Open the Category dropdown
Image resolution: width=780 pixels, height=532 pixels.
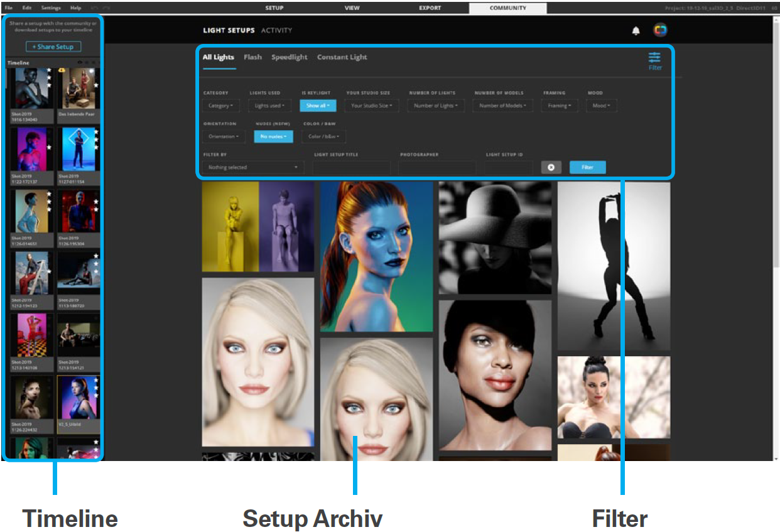coord(221,106)
